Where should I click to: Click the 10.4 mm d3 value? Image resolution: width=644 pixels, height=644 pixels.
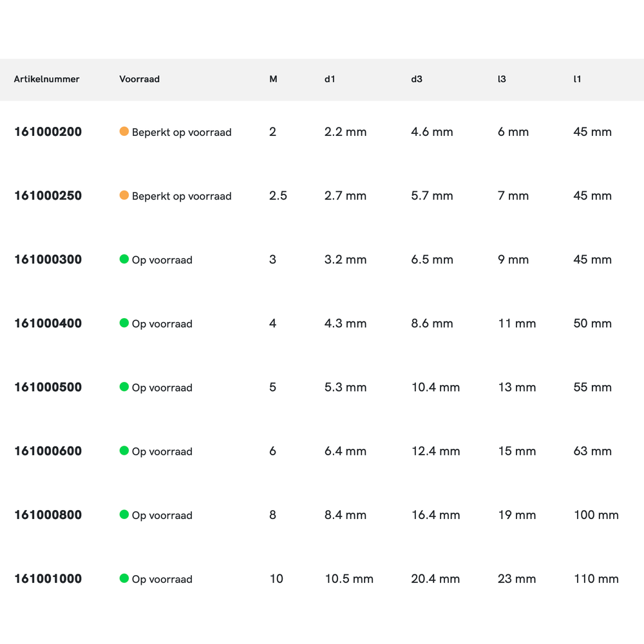[x=435, y=388]
